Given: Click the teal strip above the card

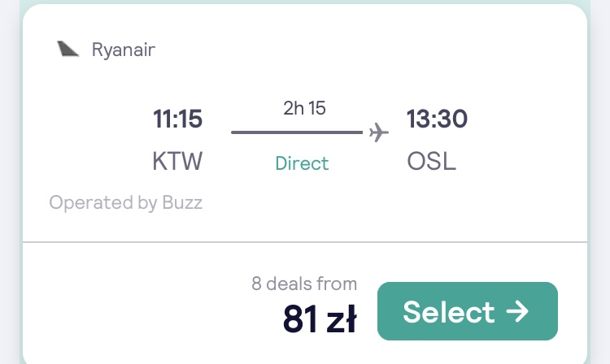Looking at the screenshot, I should click(305, 2).
